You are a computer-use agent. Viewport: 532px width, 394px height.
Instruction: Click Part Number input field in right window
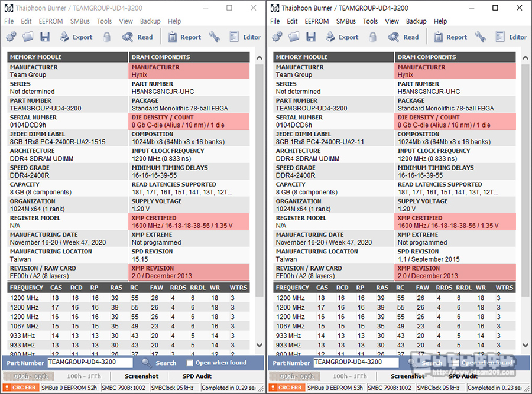[356, 362]
